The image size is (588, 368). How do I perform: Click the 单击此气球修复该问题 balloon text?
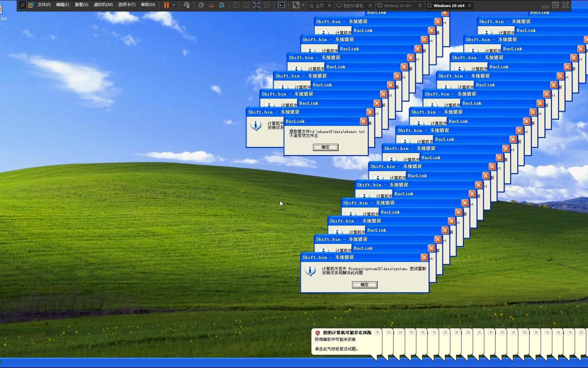click(x=337, y=349)
